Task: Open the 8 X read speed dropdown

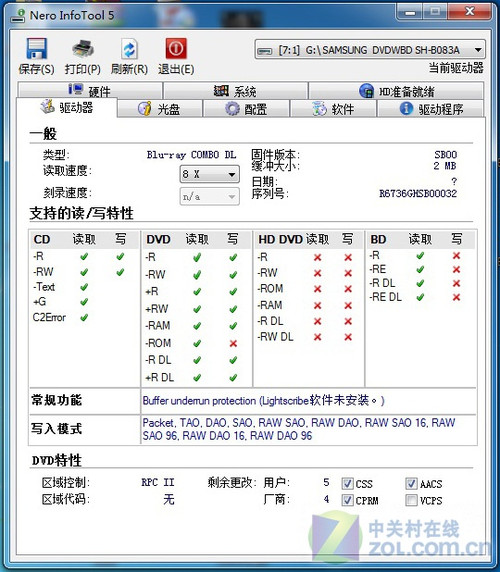Action: (210, 174)
